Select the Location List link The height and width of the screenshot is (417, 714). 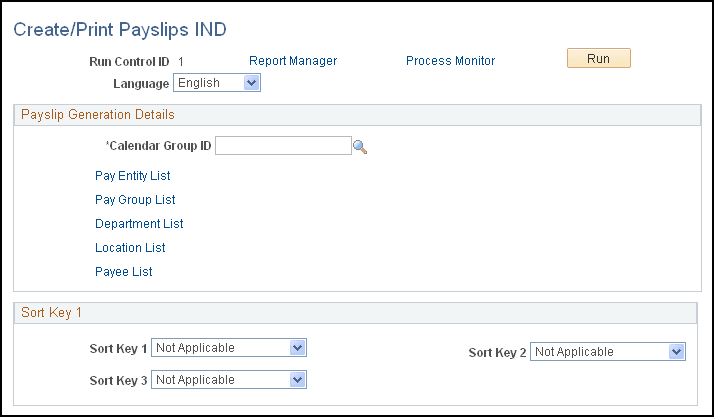(x=130, y=248)
